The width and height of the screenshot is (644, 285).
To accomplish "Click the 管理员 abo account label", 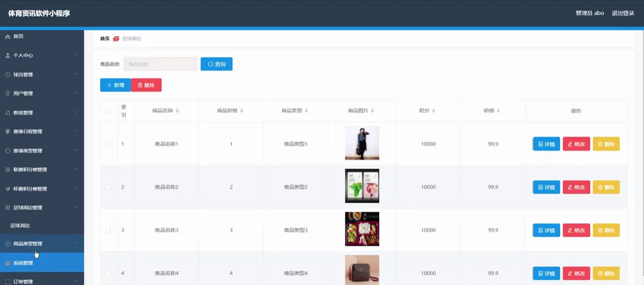I will coord(590,13).
